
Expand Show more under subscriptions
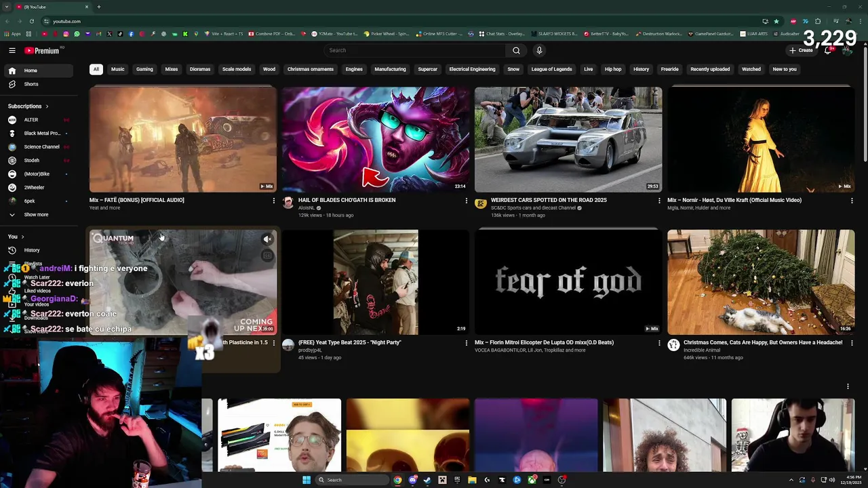(37, 215)
